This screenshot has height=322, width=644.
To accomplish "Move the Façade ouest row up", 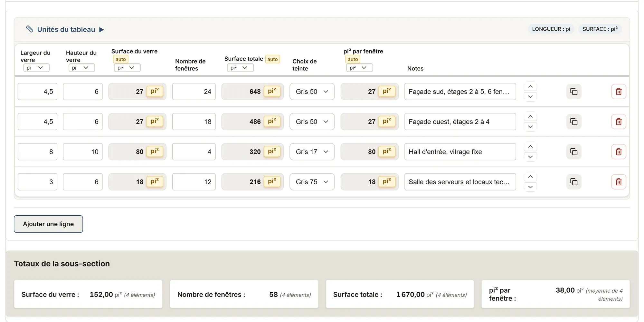I will (x=530, y=116).
